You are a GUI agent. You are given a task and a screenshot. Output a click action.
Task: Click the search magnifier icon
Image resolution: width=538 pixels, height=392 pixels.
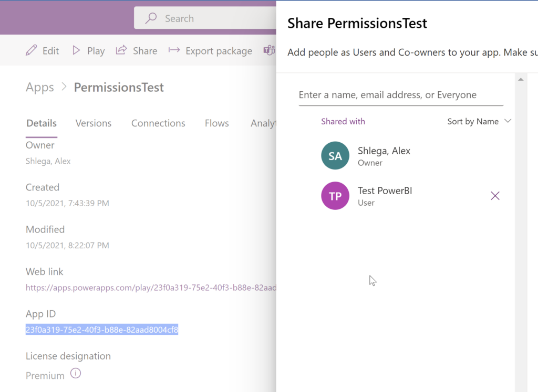[x=151, y=18]
